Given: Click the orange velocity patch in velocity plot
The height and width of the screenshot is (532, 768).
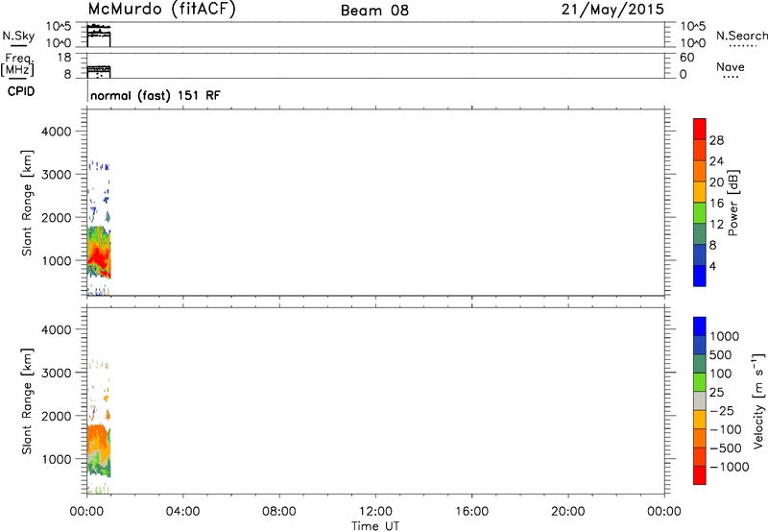Looking at the screenshot, I should (x=98, y=439).
